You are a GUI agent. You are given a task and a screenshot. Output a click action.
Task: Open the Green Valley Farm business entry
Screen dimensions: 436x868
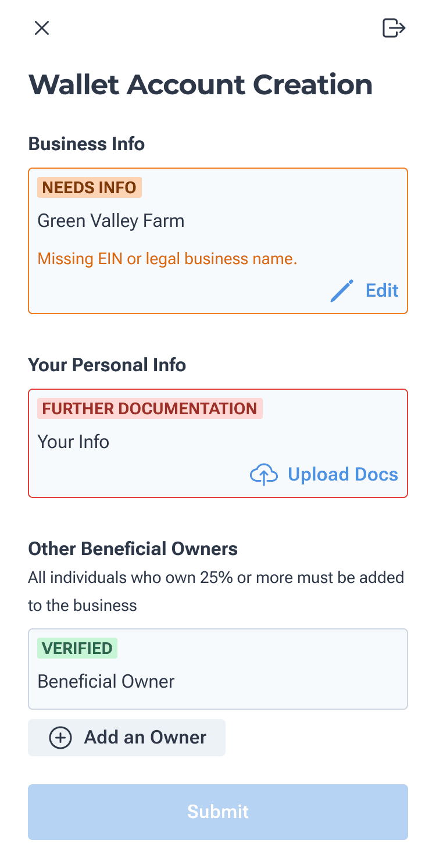click(218, 241)
